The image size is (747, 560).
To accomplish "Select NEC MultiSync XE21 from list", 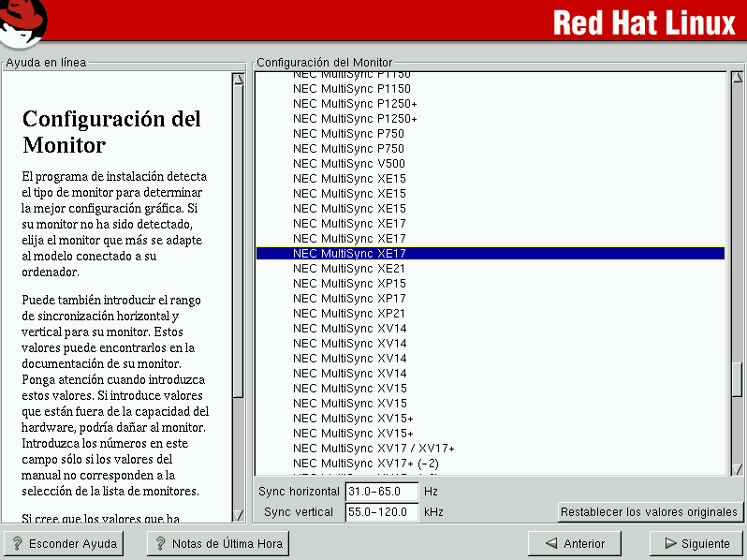I will [349, 269].
